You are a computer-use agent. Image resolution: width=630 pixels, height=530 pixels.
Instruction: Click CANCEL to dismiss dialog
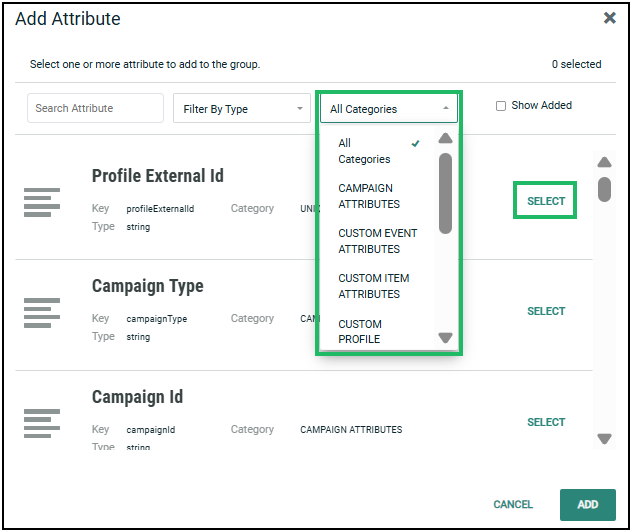[513, 505]
